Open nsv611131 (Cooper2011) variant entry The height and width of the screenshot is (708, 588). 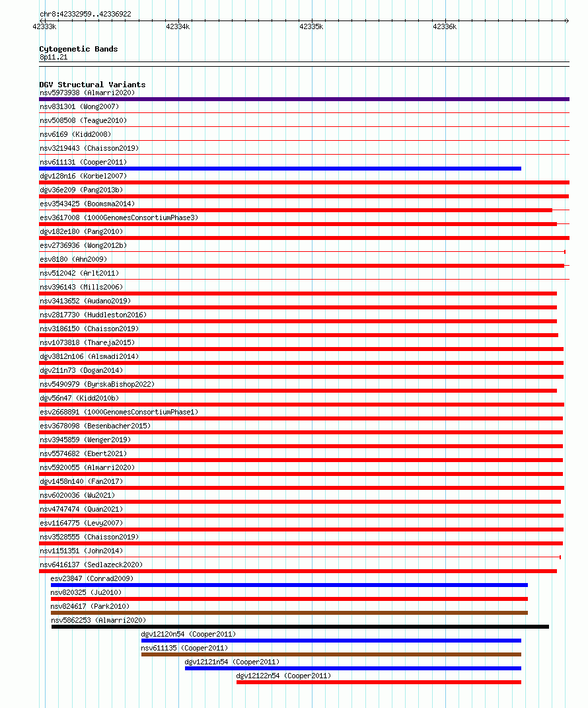click(83, 162)
